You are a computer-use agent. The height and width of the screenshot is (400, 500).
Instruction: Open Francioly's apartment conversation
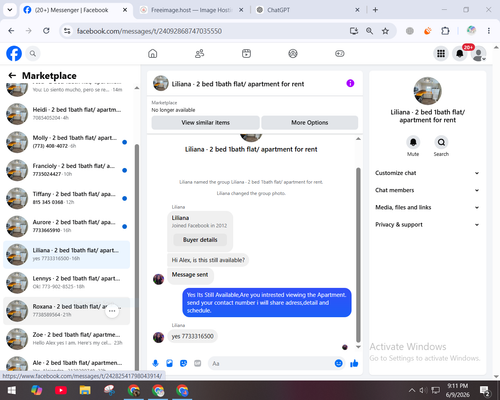tap(67, 170)
